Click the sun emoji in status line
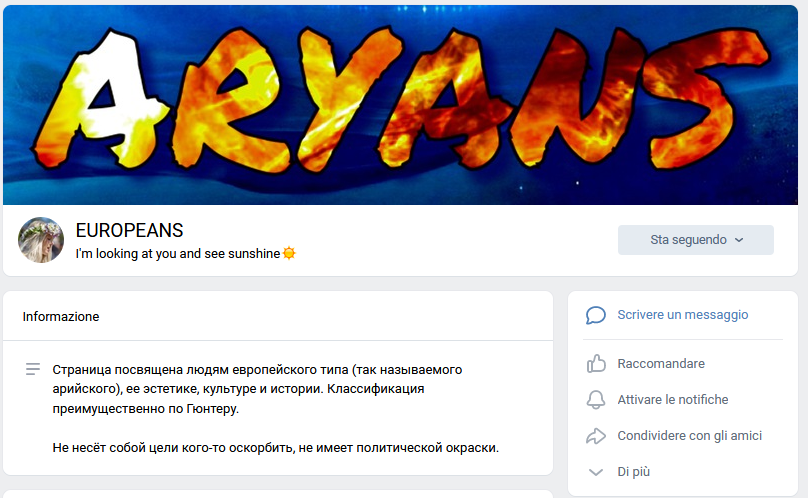 click(x=289, y=254)
